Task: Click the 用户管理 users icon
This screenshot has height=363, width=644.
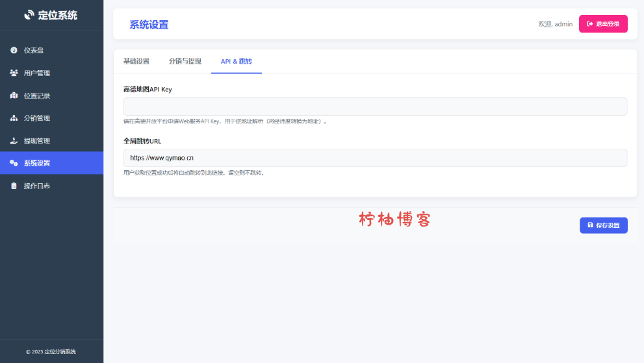Action: 14,73
